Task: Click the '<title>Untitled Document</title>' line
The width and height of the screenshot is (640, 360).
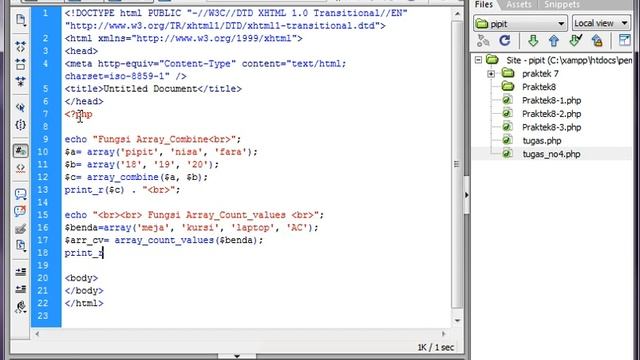Action: point(153,89)
